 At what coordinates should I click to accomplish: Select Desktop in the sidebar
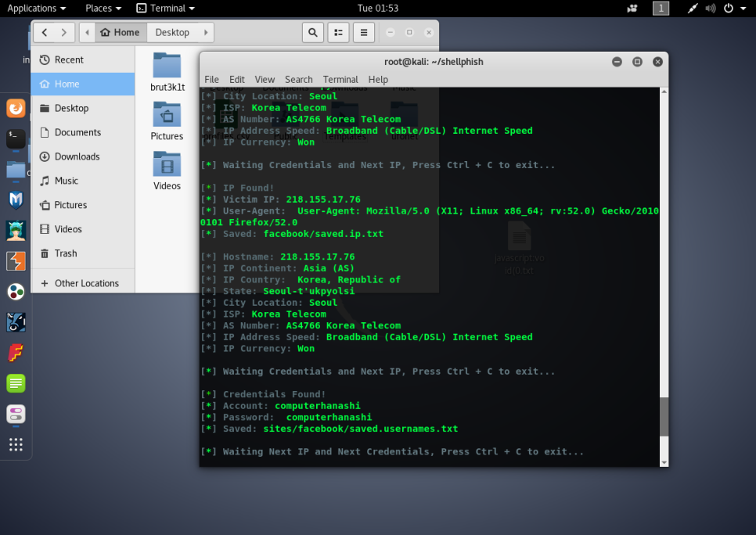point(82,108)
